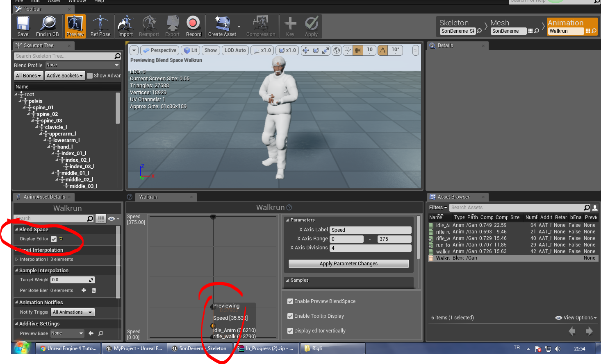This screenshot has height=364, width=601.
Task: Click the Reimport toolbar icon
Action: tap(149, 27)
